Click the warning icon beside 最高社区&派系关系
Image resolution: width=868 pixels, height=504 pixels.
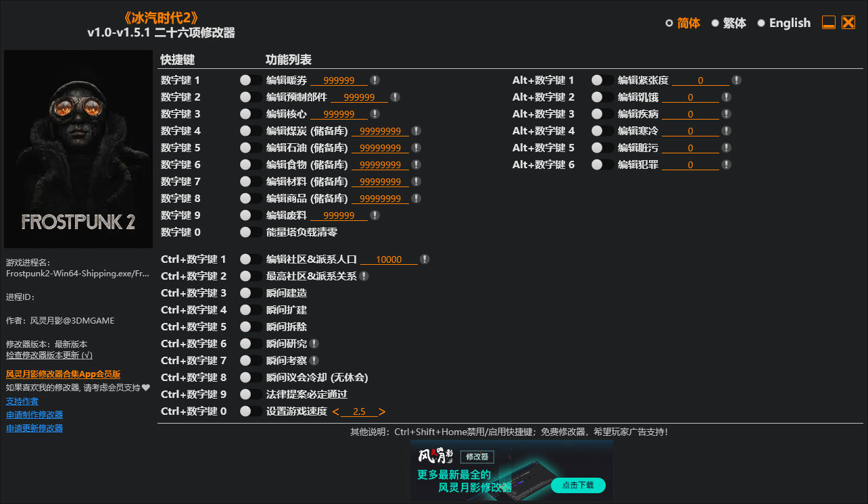364,276
